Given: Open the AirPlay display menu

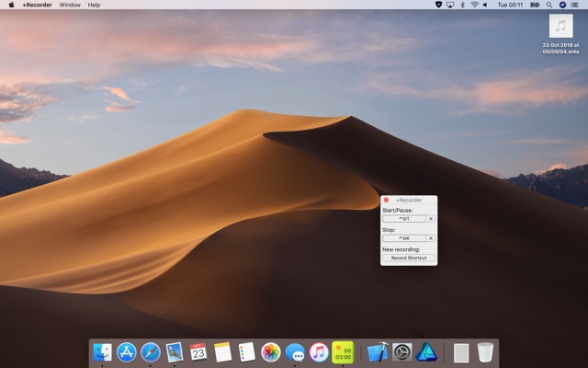Looking at the screenshot, I should tap(450, 5).
